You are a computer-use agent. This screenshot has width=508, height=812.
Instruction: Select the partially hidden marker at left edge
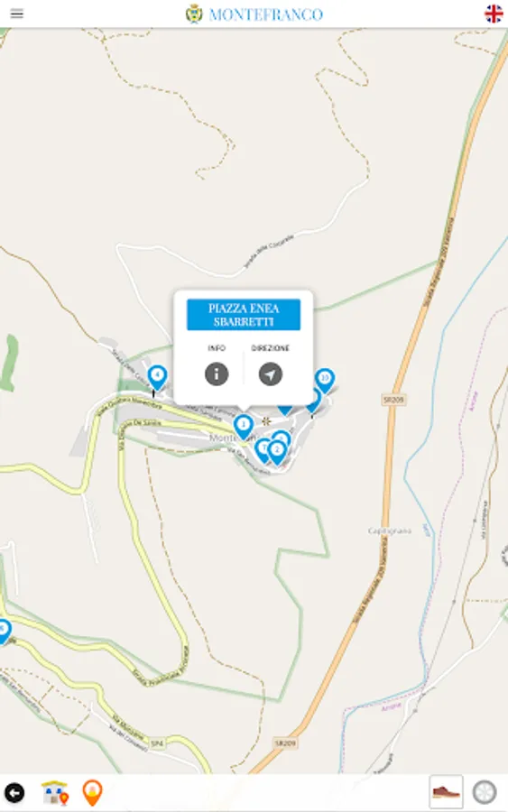(x=5, y=631)
